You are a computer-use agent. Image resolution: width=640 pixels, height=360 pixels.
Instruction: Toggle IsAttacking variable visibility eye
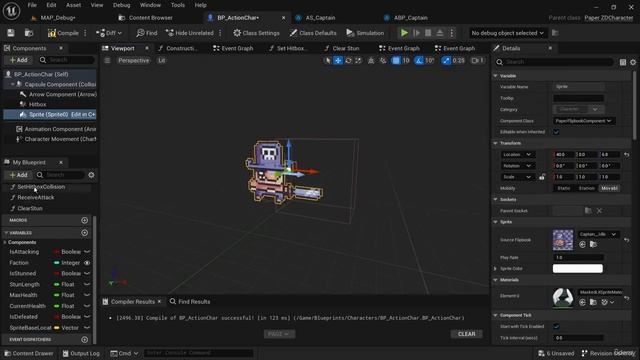coord(87,252)
